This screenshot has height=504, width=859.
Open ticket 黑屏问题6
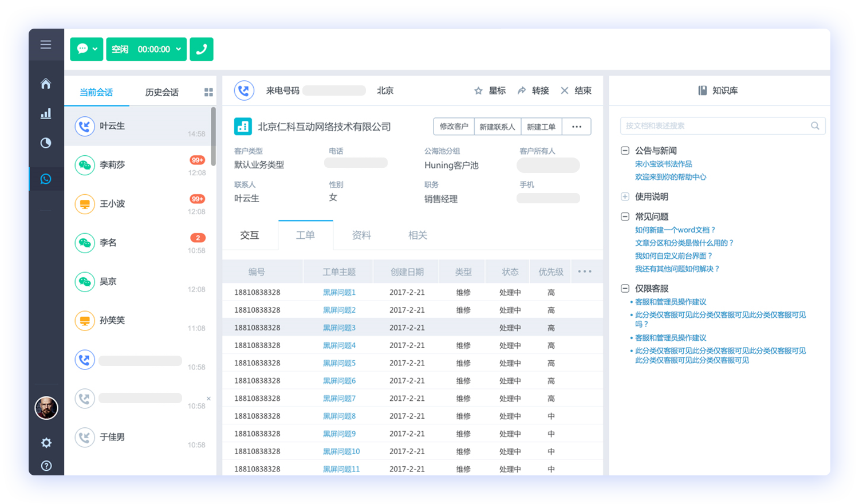(339, 381)
